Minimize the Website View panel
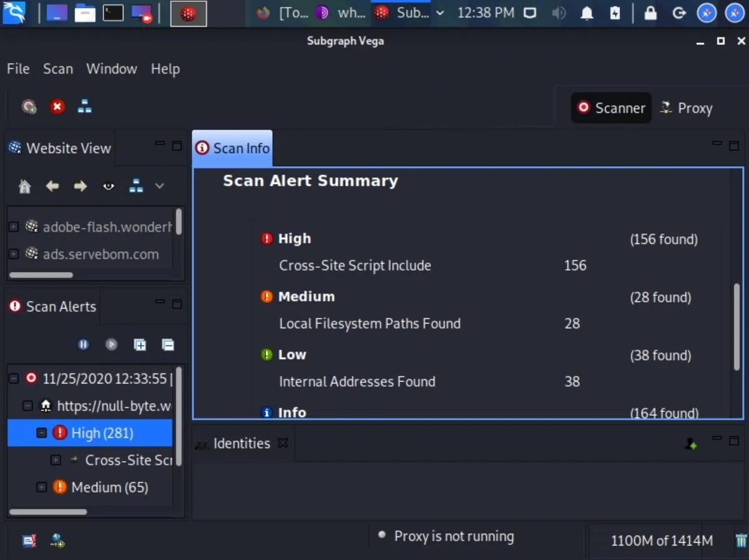Image resolution: width=749 pixels, height=560 pixels. click(x=160, y=144)
